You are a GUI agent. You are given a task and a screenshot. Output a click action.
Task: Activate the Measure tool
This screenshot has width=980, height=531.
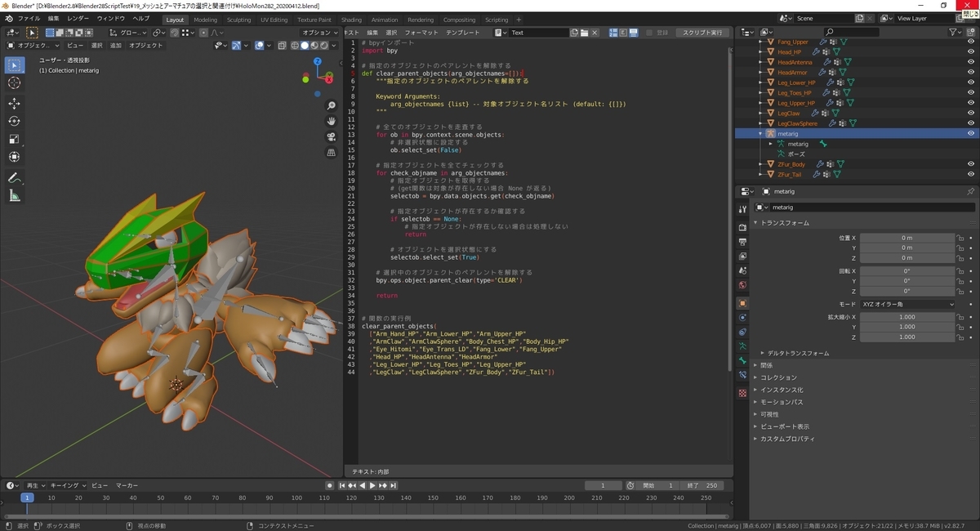click(14, 196)
